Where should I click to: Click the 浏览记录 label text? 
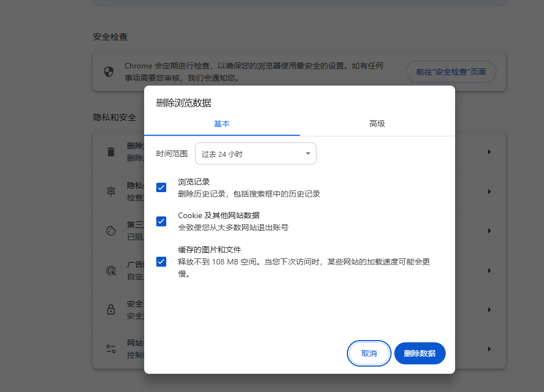coord(194,182)
